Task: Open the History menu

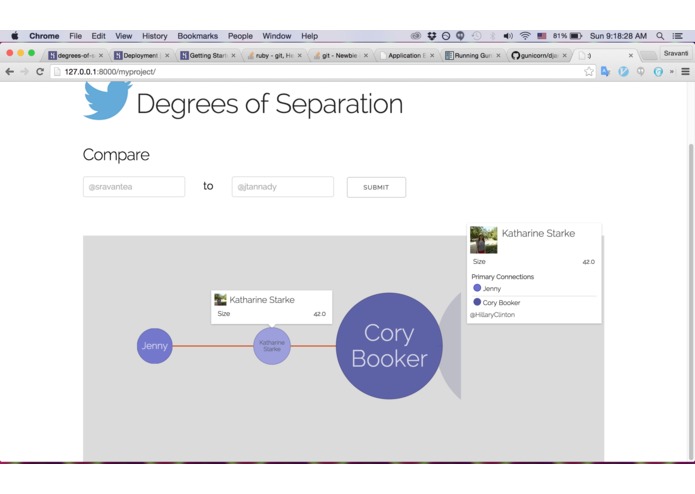Action: 155,36
